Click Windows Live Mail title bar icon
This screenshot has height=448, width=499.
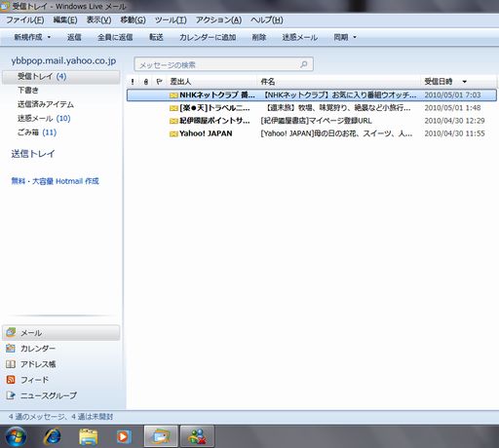[x=5, y=6]
